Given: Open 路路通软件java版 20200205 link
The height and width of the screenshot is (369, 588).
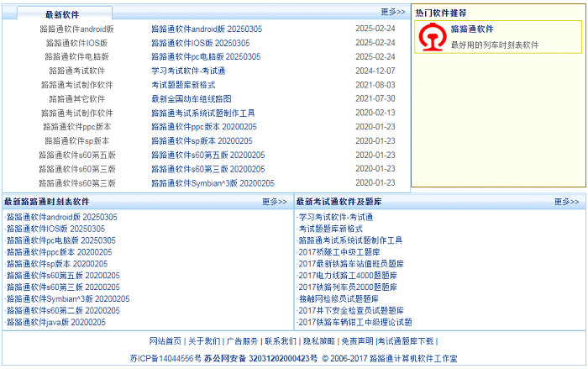Looking at the screenshot, I should click(x=56, y=322).
